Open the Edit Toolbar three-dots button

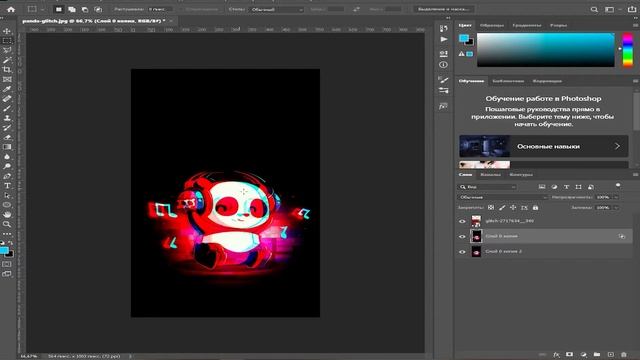coord(7,234)
